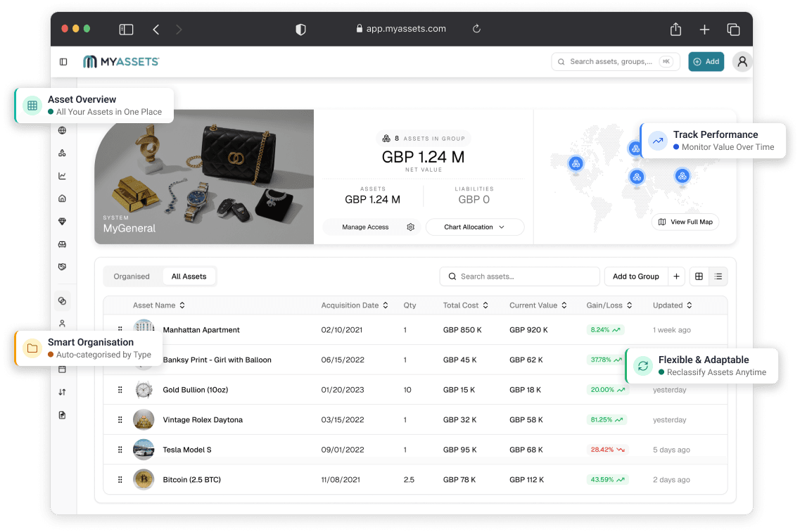Open the browser share menu
Viewport: 800px width, 532px height.
pos(675,29)
